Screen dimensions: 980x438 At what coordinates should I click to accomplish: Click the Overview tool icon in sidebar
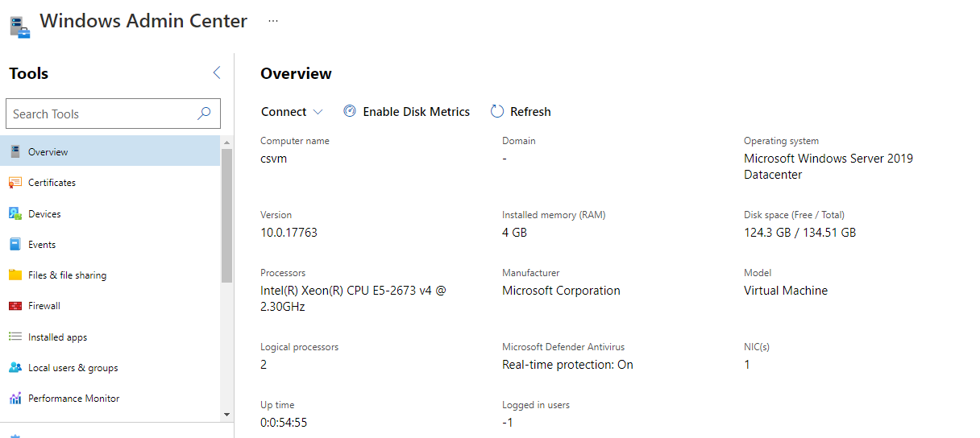point(15,151)
